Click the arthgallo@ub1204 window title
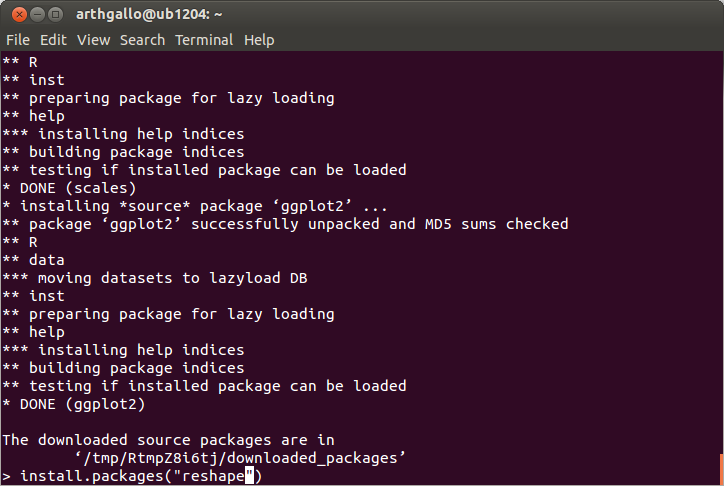The width and height of the screenshot is (724, 486). [149, 15]
